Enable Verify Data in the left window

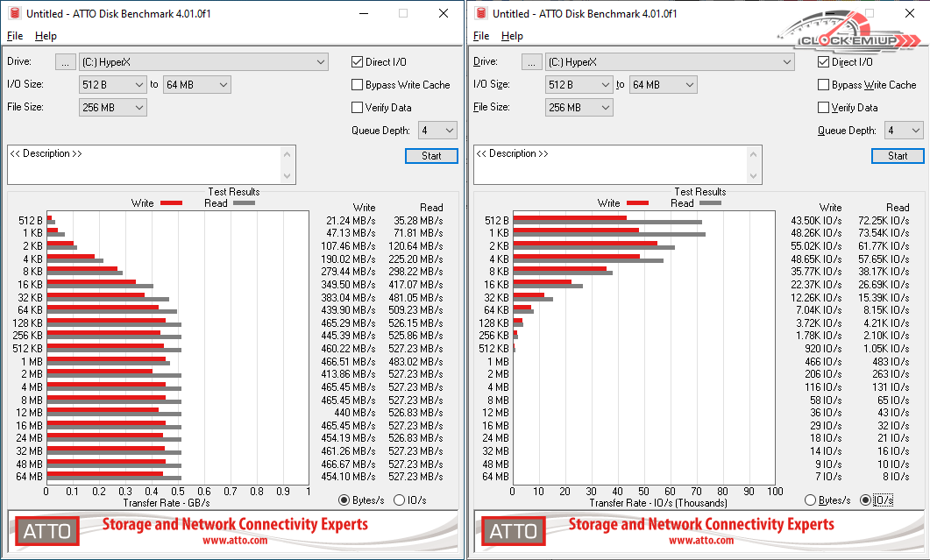tap(358, 108)
